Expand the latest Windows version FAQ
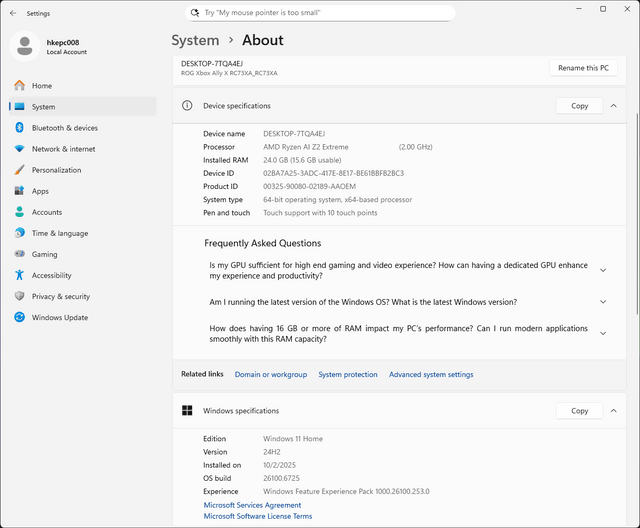Screen dimensions: 640x528 (x=603, y=302)
